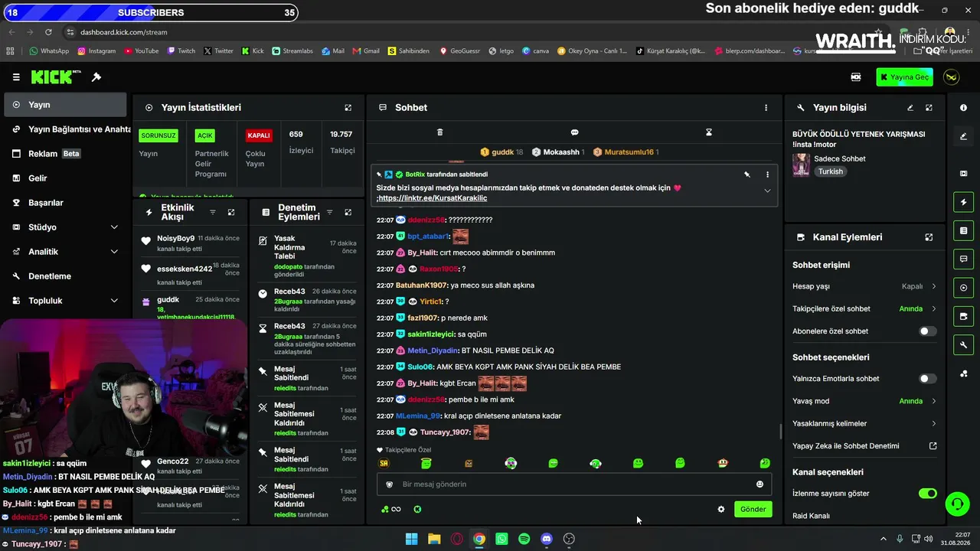Toggle Abonelere özel sohbet switch
The height and width of the screenshot is (551, 980).
[x=927, y=331]
